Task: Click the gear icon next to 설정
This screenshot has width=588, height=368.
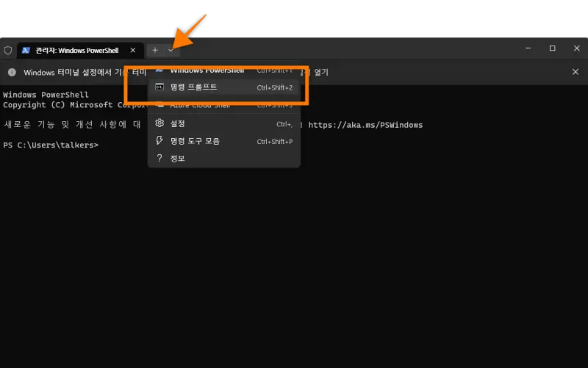Action: point(159,123)
